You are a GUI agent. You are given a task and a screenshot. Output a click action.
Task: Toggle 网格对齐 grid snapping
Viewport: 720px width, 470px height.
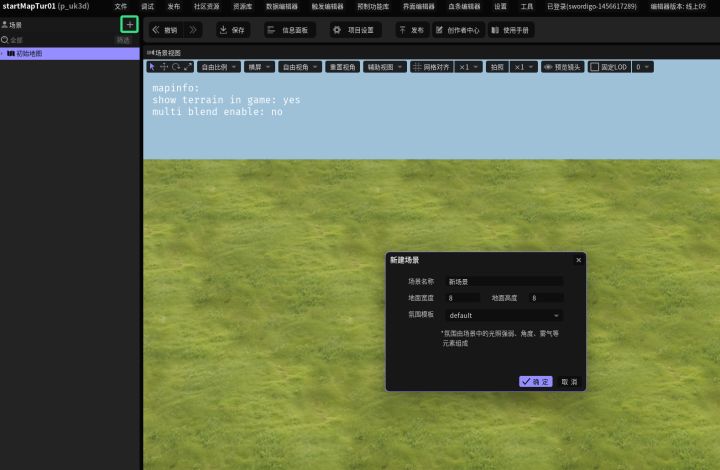click(432, 67)
